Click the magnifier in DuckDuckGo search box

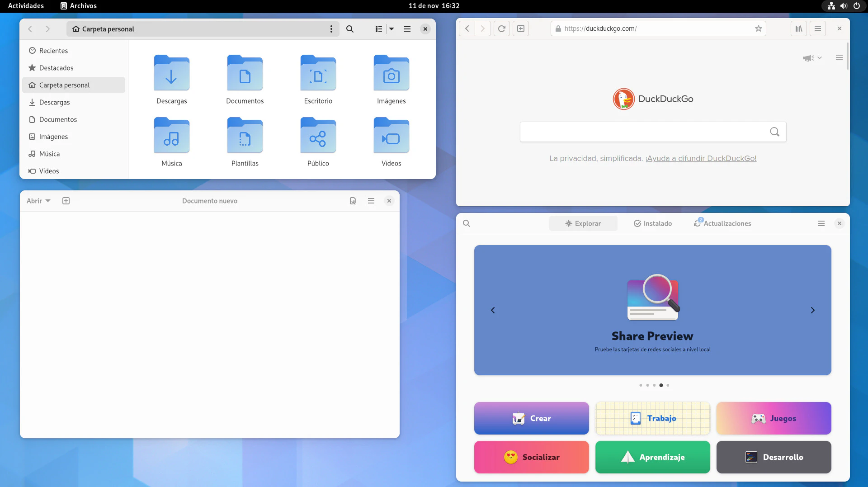pos(774,132)
